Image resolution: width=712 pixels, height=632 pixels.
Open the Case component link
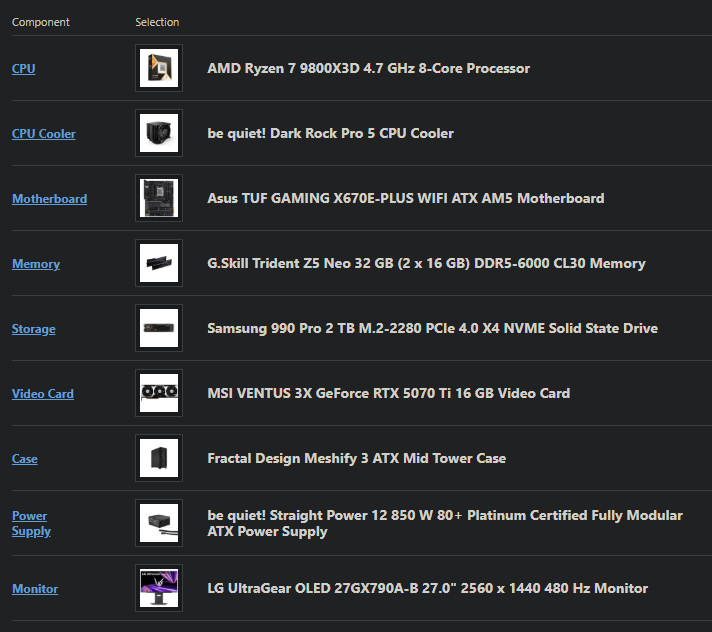tap(25, 459)
